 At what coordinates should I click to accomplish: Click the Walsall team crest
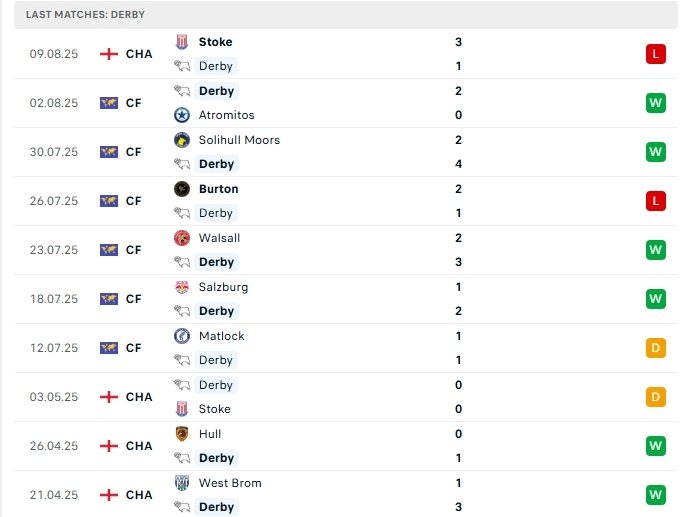point(182,238)
